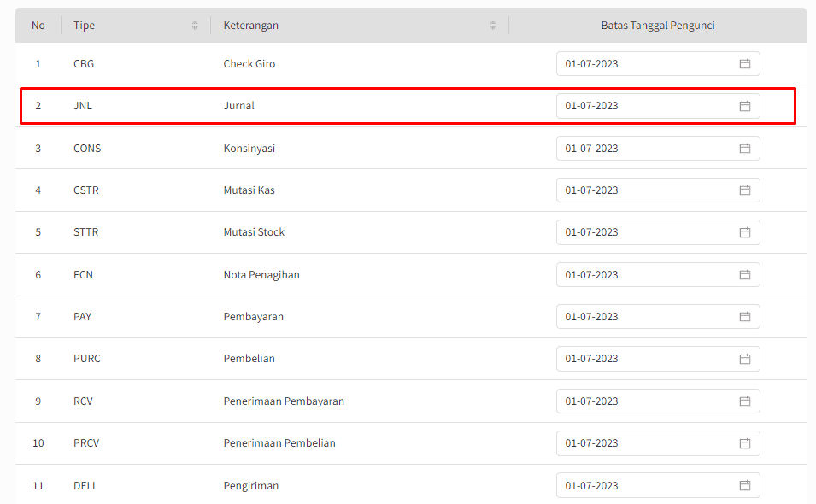Open calendar icon for Check Giro row
The image size is (816, 504).
(x=744, y=64)
